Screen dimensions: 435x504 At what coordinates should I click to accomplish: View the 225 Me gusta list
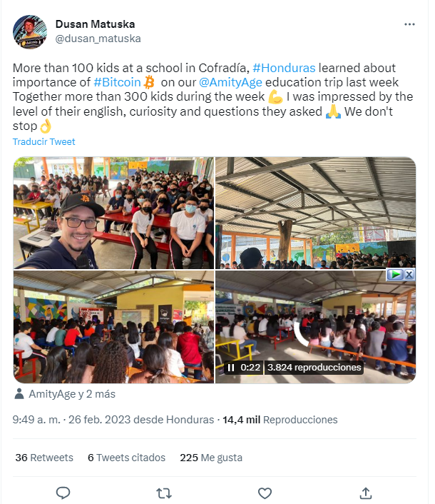click(211, 458)
